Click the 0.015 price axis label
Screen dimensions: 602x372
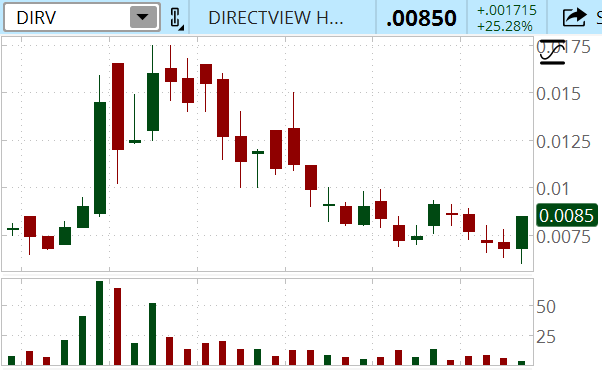558,94
